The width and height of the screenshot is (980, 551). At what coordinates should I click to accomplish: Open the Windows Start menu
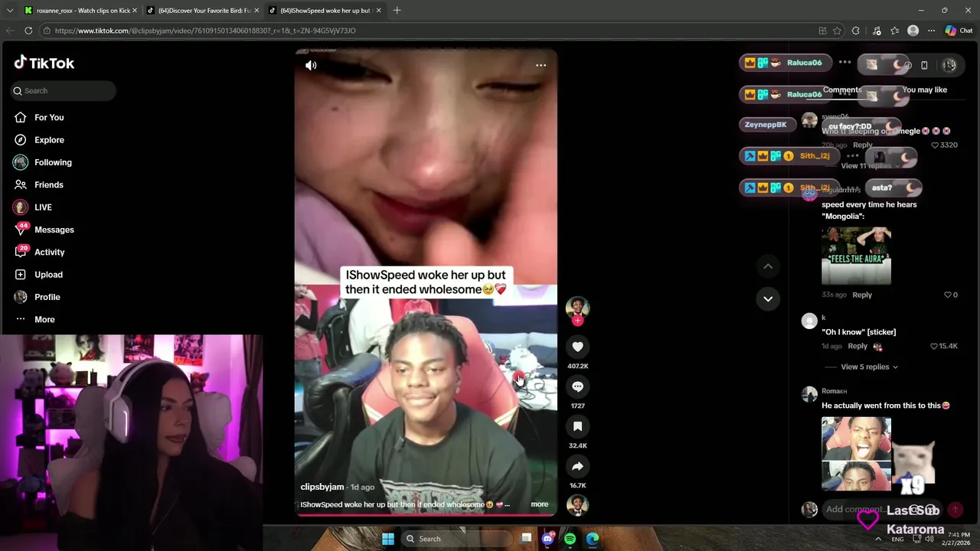point(388,539)
